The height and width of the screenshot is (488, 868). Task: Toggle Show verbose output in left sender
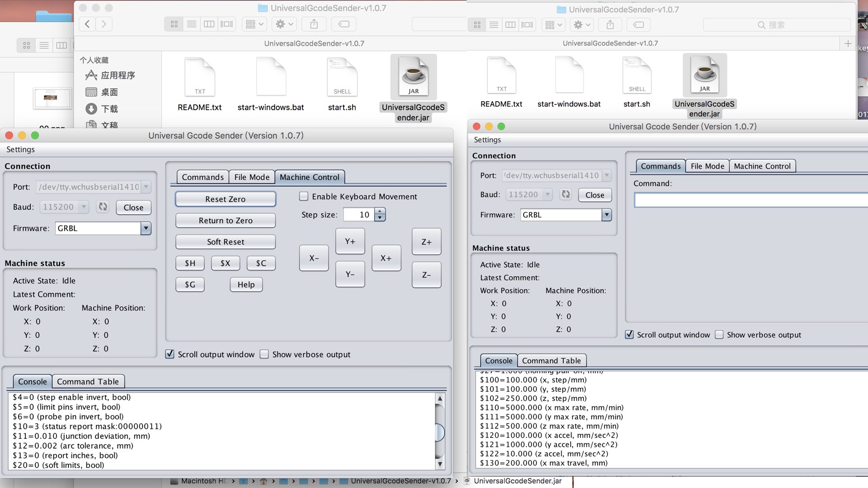pyautogui.click(x=264, y=354)
